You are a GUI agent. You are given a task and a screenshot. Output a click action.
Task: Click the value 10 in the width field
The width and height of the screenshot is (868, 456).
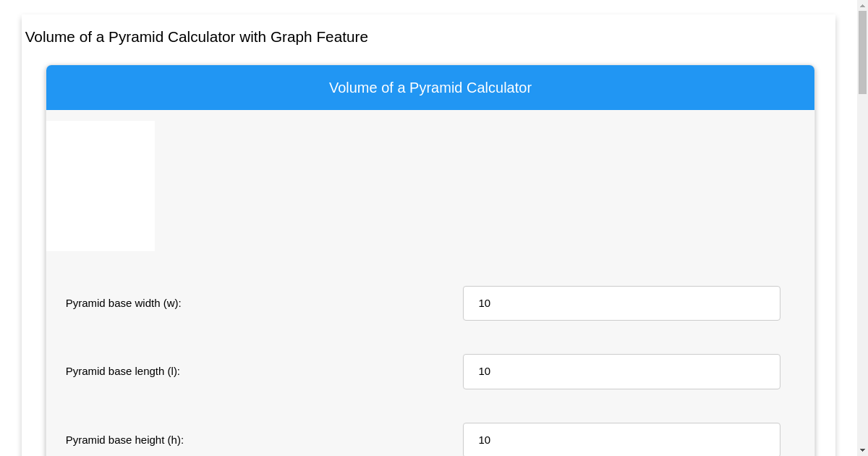click(x=485, y=303)
